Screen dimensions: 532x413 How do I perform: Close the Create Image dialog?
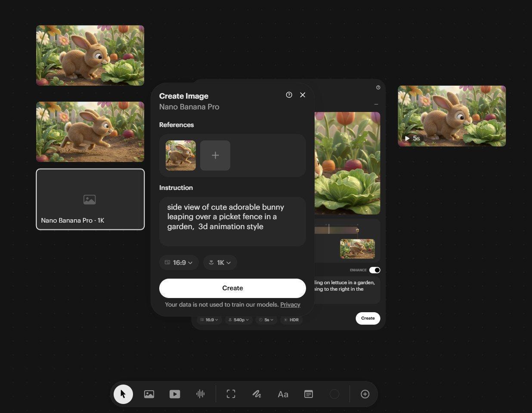[303, 95]
